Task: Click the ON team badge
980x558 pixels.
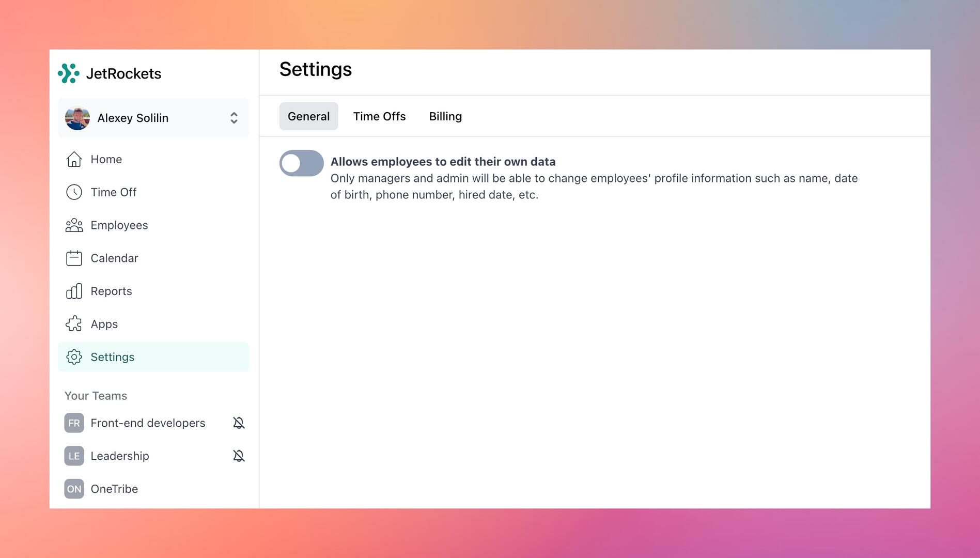Action: click(74, 489)
